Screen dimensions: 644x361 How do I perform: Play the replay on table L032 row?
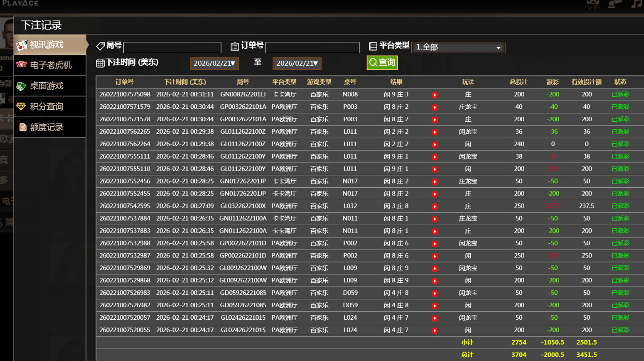click(x=434, y=206)
